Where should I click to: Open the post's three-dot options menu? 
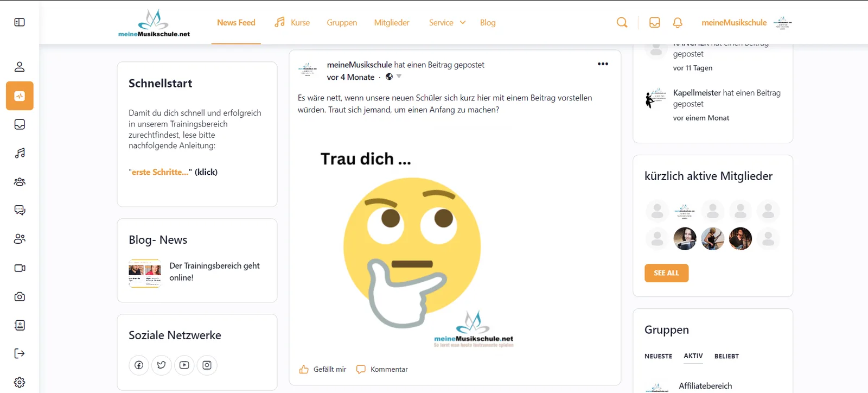pos(603,64)
